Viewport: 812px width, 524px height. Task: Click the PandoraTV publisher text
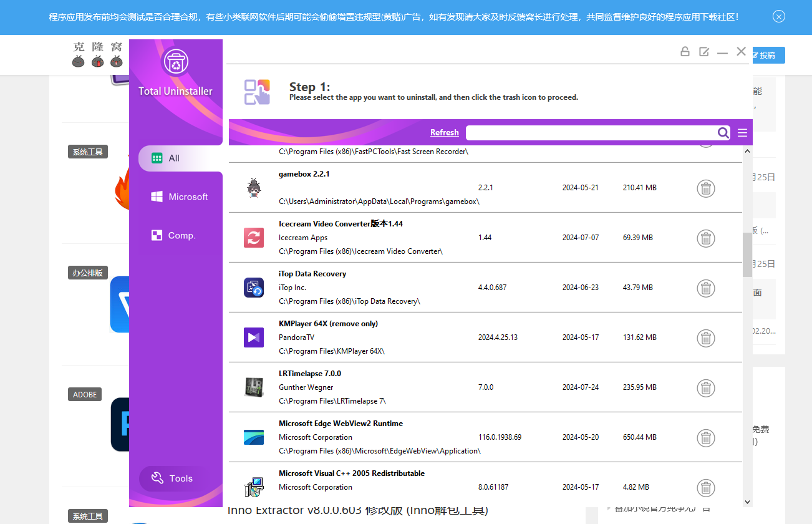(297, 337)
